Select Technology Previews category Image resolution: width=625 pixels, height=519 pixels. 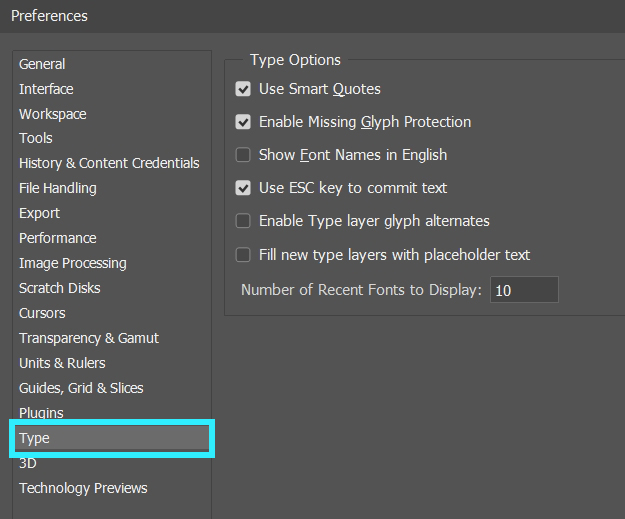click(83, 488)
